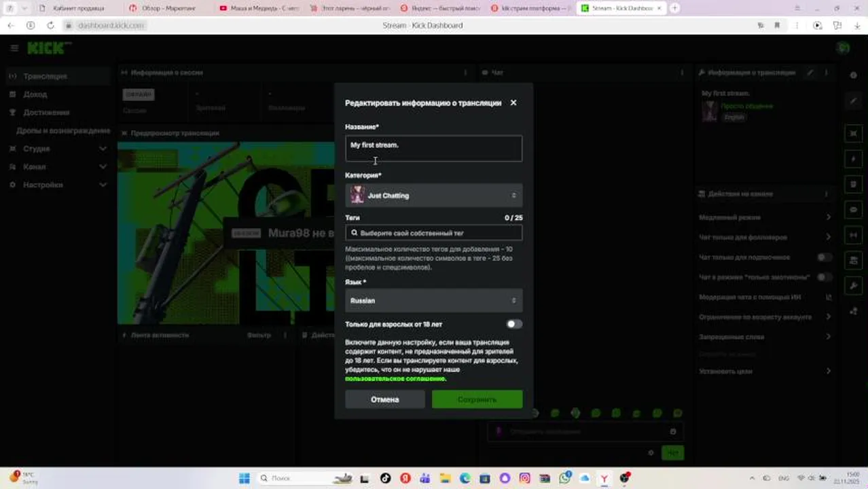Open Дропы и вознаграждения in sidebar
The width and height of the screenshot is (868, 489).
pyautogui.click(x=62, y=130)
